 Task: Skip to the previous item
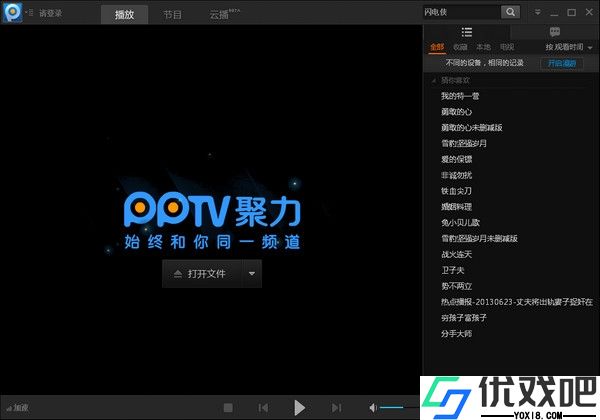coord(263,408)
